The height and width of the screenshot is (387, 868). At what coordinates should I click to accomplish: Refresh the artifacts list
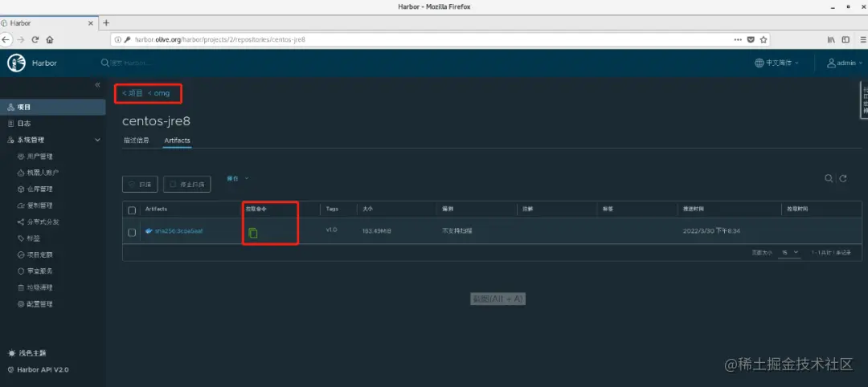click(x=843, y=178)
